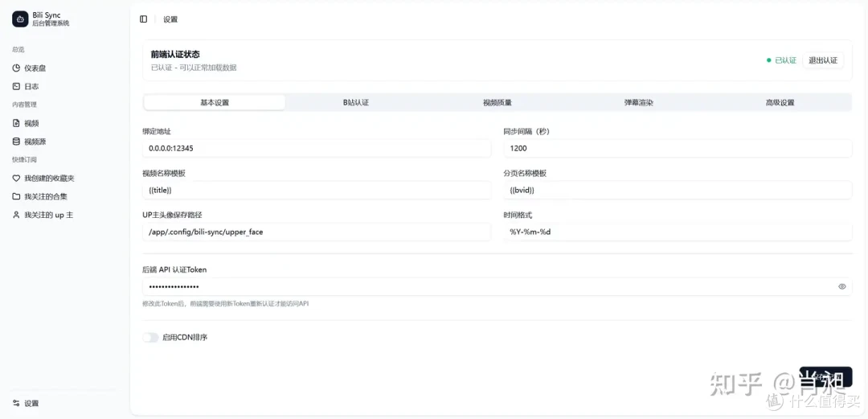Reveal the API token with the eye icon

tap(842, 286)
